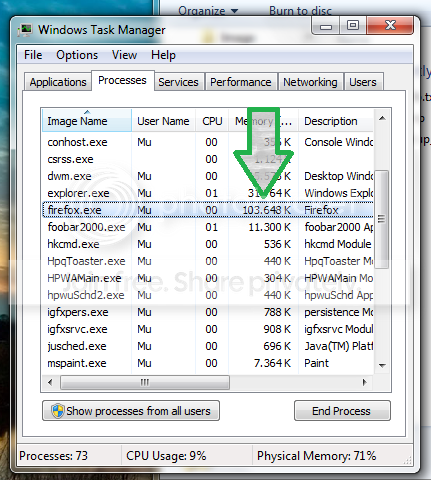Click horizontal scrollbar left arrow

pyautogui.click(x=50, y=382)
